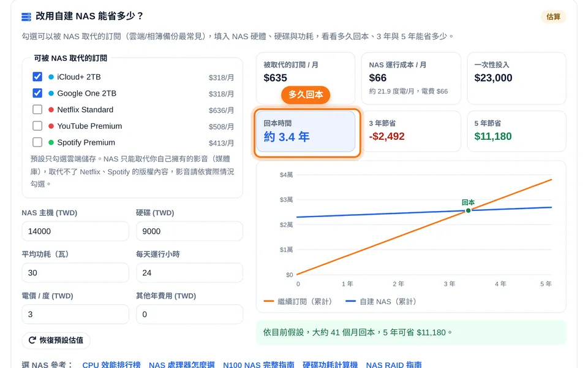588x368 pixels.
Task: Click the $413/月 price for Spotify Premium
Action: [x=221, y=143]
